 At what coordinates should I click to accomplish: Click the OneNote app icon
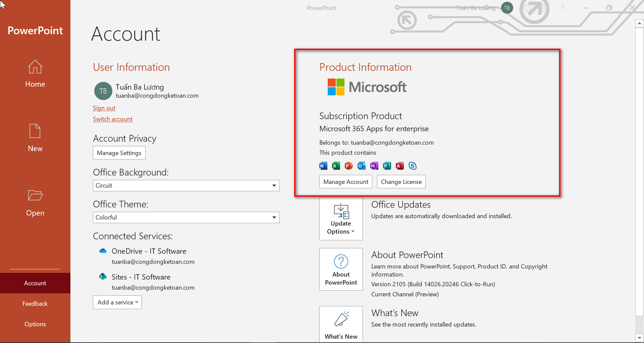coord(374,166)
